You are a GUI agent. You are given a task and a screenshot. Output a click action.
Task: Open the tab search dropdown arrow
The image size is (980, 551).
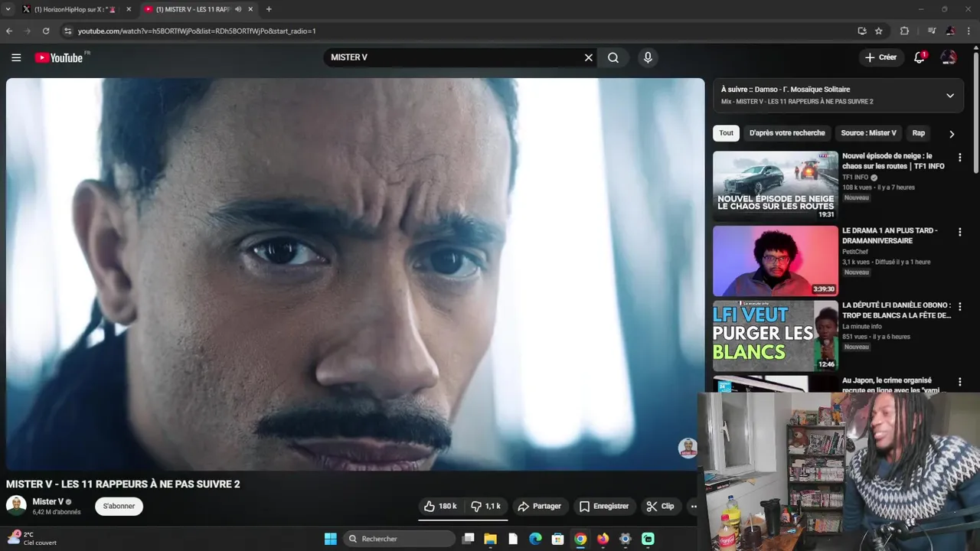coord(8,9)
